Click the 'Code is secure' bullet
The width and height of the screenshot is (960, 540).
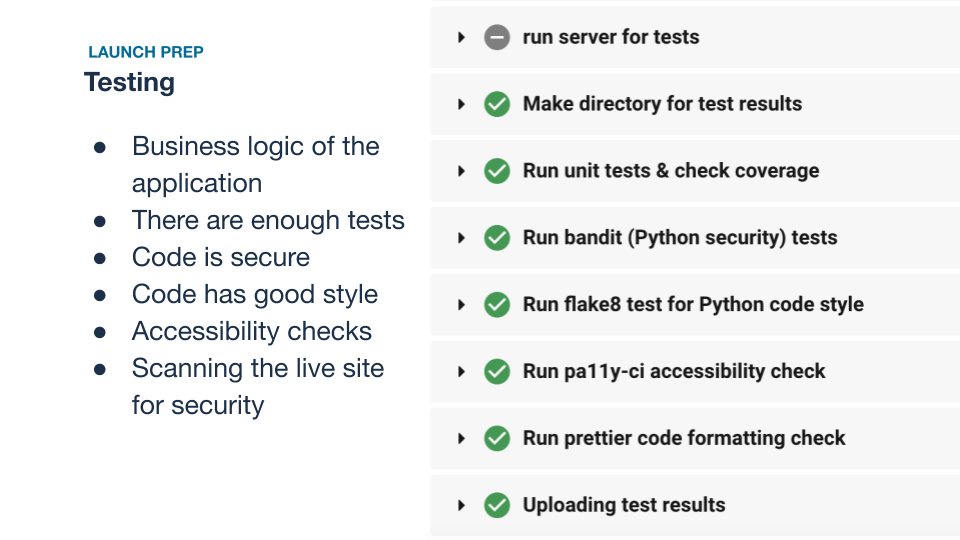click(221, 257)
